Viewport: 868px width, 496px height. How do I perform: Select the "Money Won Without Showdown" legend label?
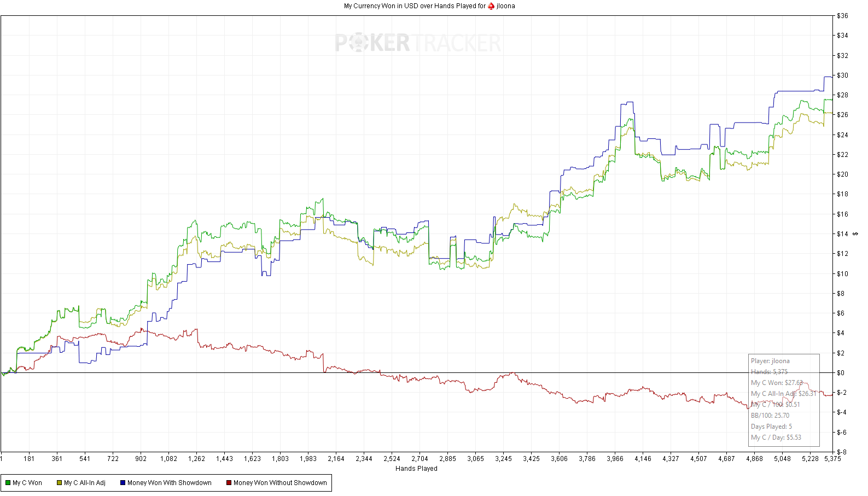[x=280, y=483]
